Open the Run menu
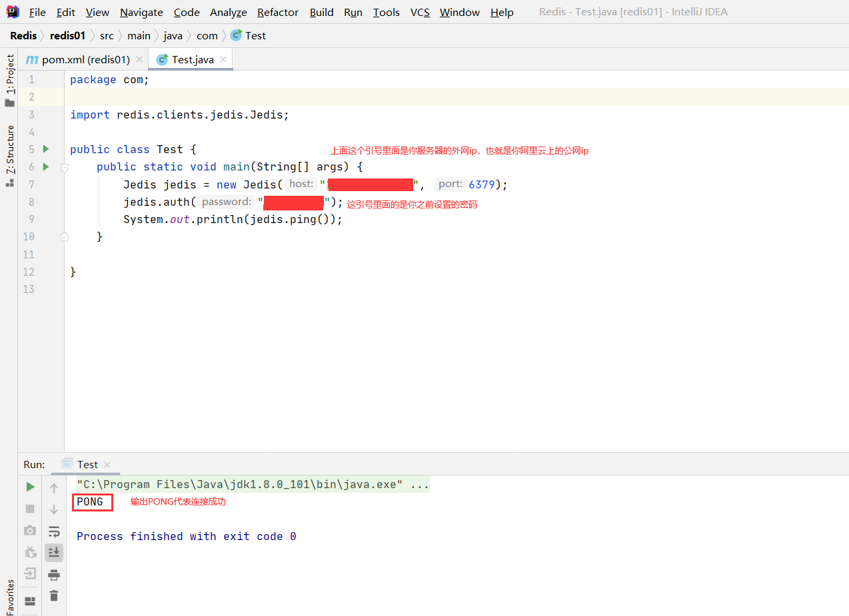849x616 pixels. click(353, 12)
